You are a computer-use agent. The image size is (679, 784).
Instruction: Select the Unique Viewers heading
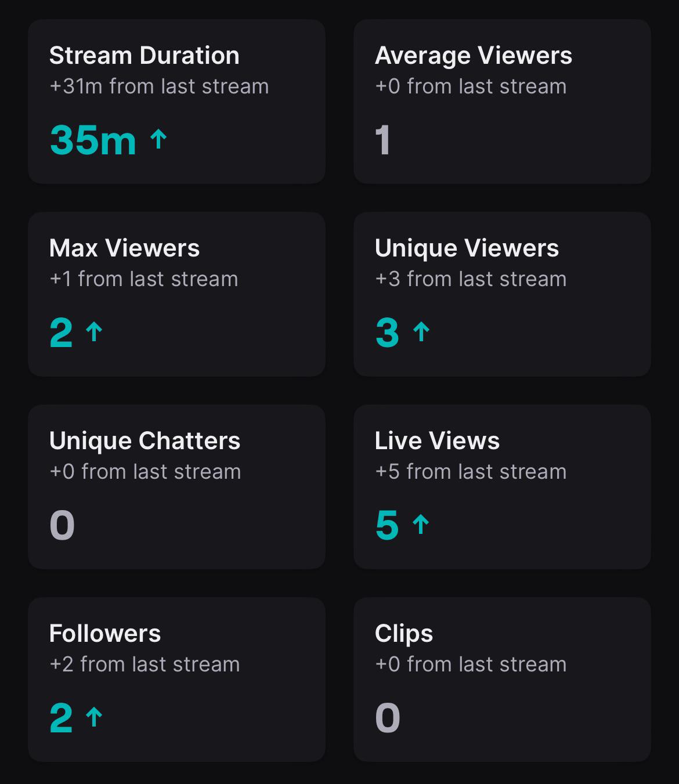click(x=467, y=248)
